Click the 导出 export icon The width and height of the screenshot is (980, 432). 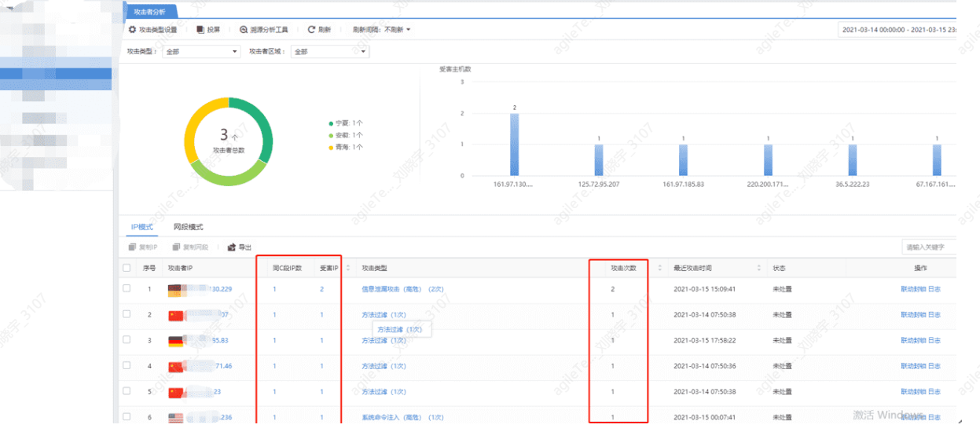click(232, 247)
